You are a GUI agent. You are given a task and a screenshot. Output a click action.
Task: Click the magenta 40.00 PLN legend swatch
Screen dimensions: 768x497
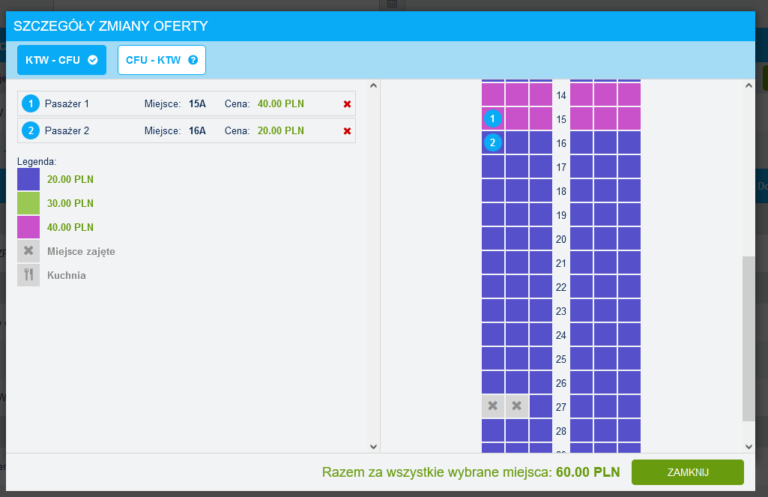(x=29, y=227)
